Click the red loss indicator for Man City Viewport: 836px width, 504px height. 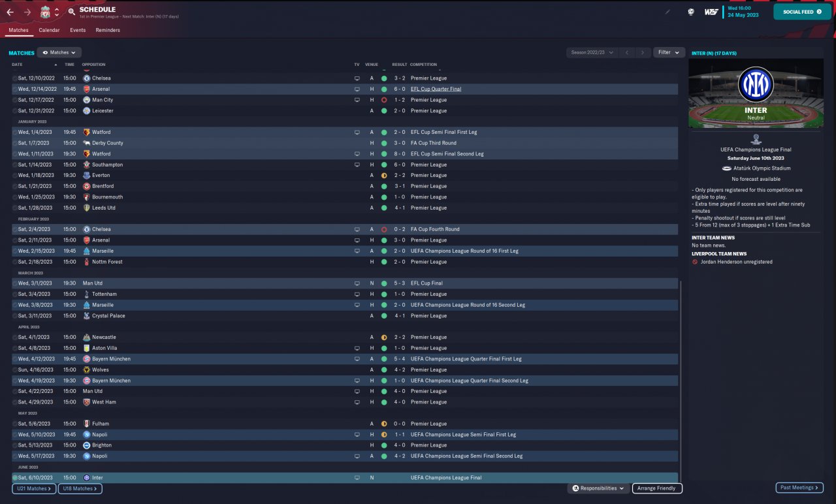pos(384,100)
